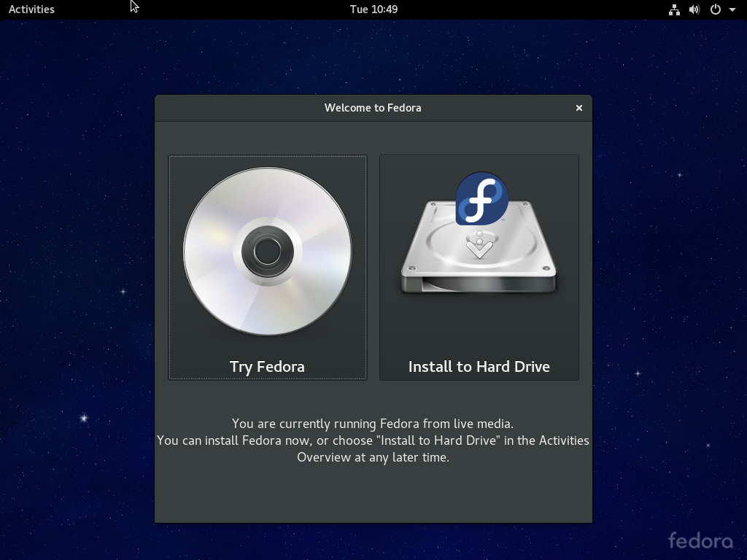Screen dimensions: 747x560
Task: Click the center hole of the disc
Action: click(267, 252)
